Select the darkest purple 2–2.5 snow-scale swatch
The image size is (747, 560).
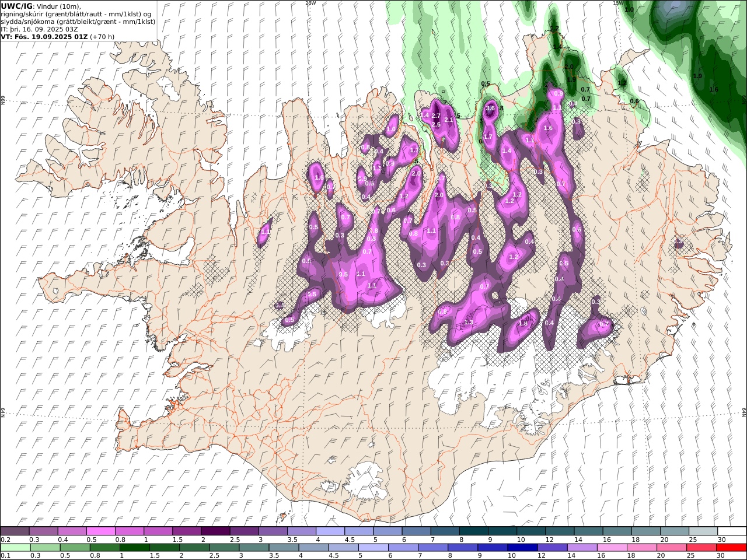(x=215, y=531)
